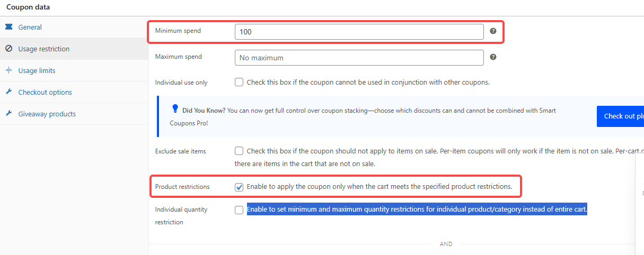Select the Usage restriction tab
This screenshot has width=644, height=255.
pyautogui.click(x=43, y=49)
